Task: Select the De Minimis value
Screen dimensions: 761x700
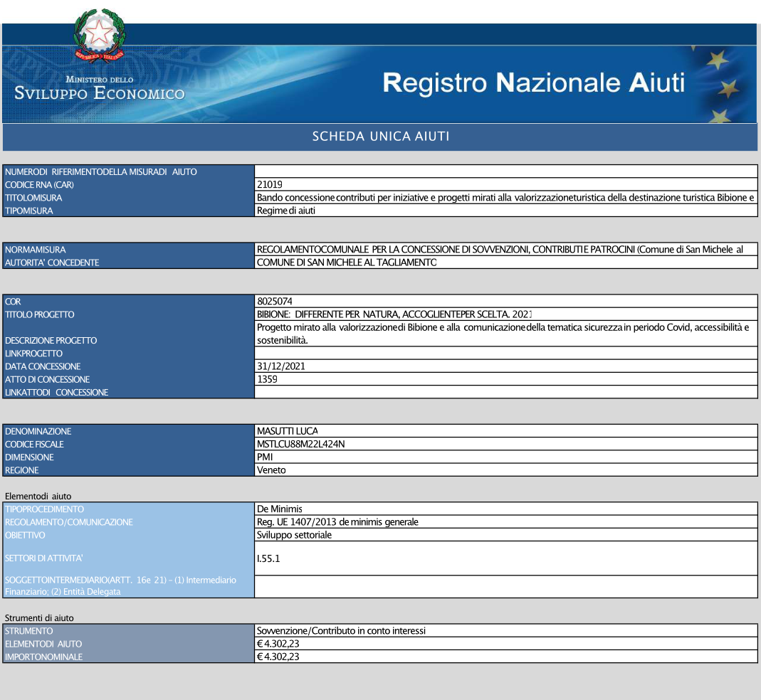Action: [x=279, y=509]
